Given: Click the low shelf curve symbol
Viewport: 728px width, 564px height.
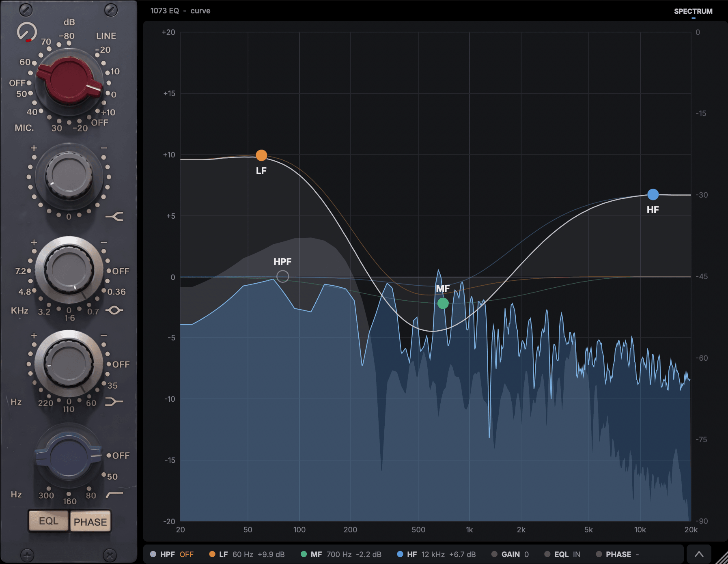Looking at the screenshot, I should [x=114, y=402].
